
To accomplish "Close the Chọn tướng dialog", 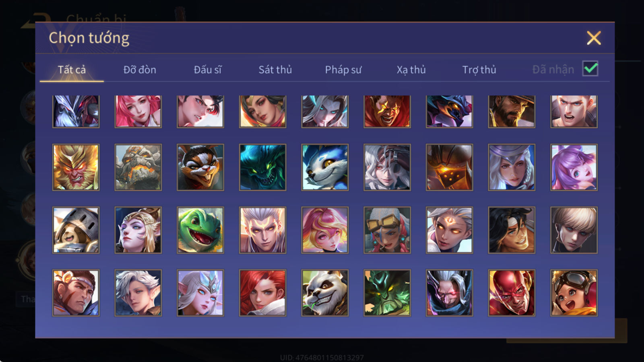I will coord(594,38).
